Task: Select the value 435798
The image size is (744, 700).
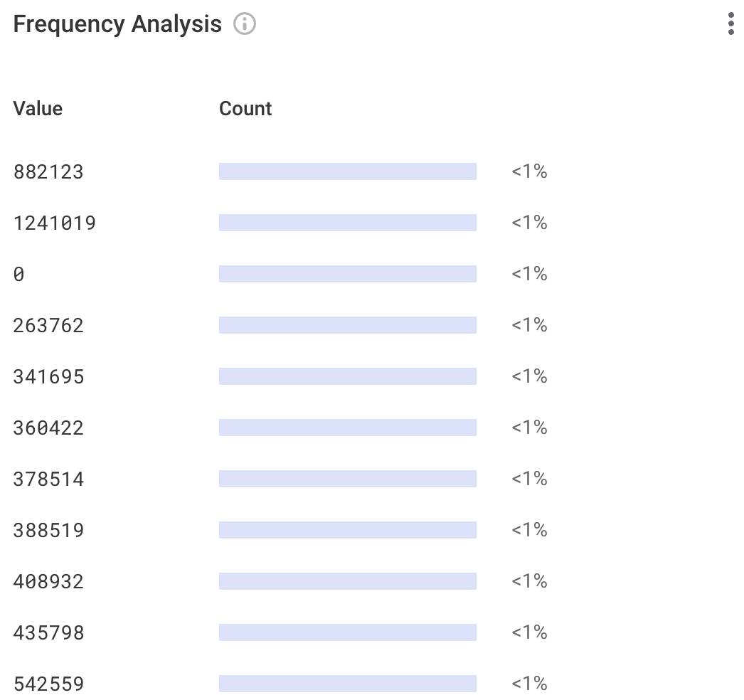Action: click(x=48, y=632)
